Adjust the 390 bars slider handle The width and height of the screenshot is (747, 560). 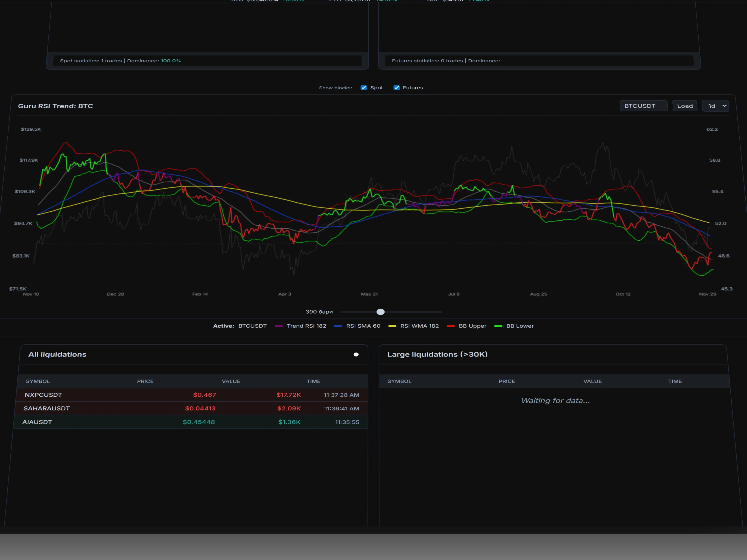click(380, 312)
